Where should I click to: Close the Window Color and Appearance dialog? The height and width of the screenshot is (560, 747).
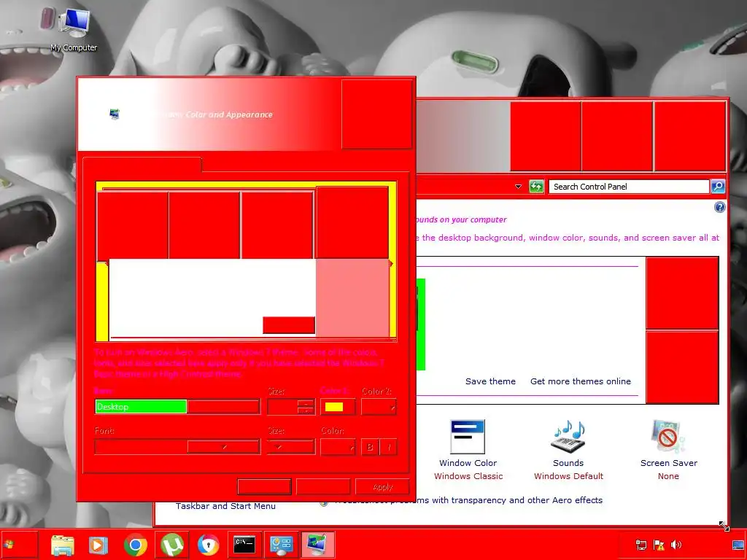tap(377, 114)
